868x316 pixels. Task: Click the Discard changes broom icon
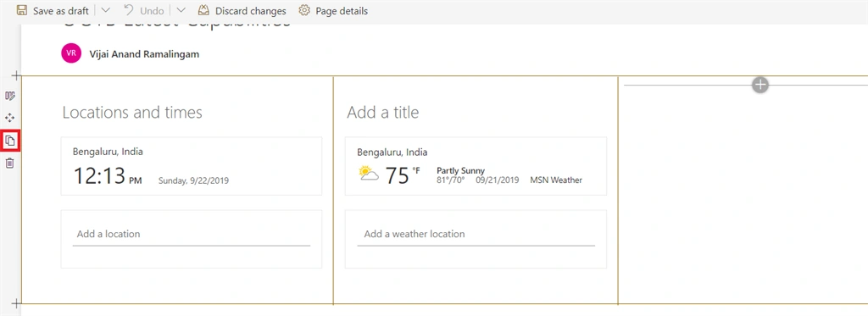click(203, 10)
